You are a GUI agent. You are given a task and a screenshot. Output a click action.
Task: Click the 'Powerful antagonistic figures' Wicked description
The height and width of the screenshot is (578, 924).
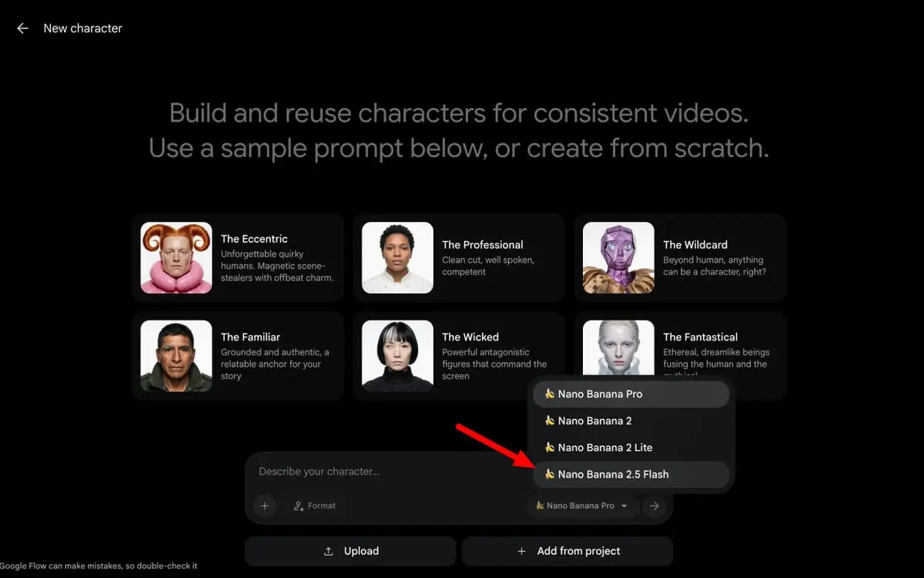pos(494,364)
